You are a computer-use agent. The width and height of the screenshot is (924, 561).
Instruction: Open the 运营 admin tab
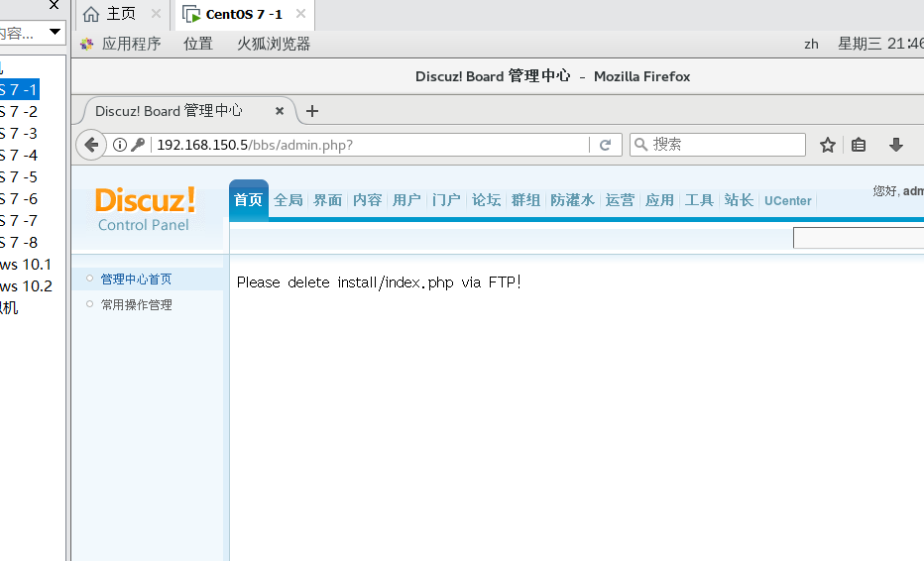click(x=620, y=200)
